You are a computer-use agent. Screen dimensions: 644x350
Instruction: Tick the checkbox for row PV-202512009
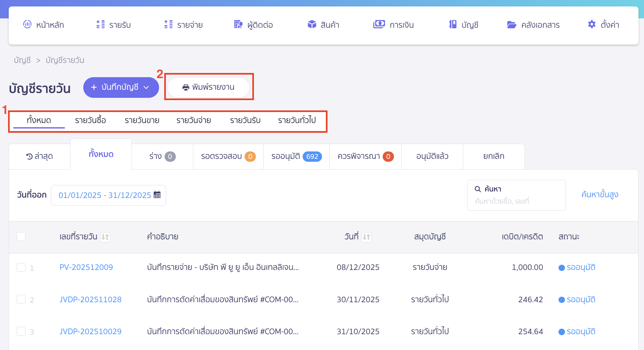21,267
